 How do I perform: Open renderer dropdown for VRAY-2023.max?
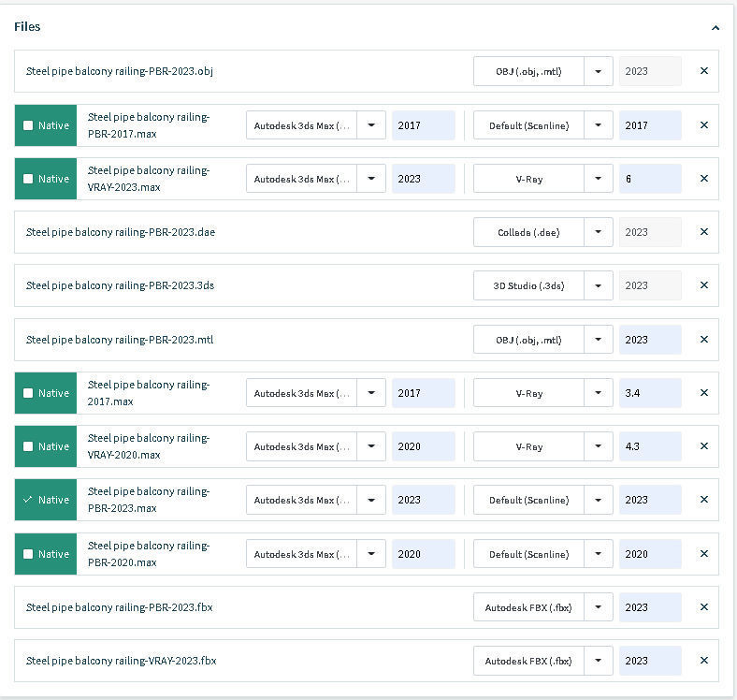(x=599, y=179)
